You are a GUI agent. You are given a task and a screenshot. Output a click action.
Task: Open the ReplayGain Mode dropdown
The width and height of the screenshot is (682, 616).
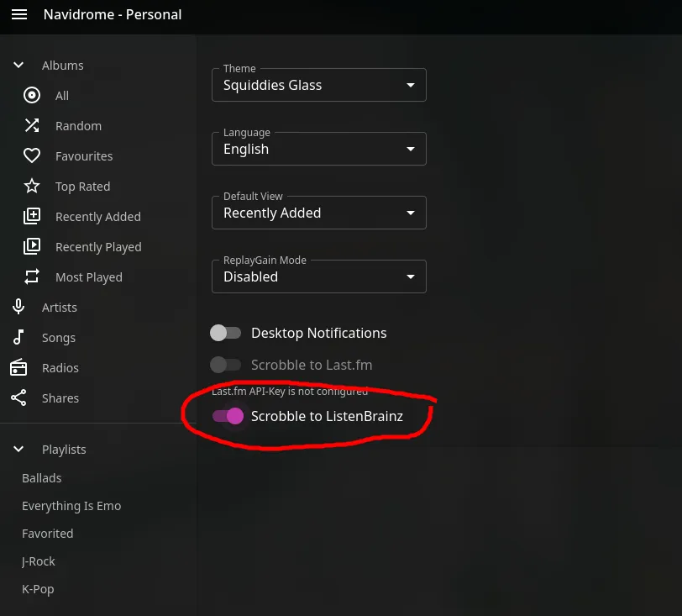[x=319, y=276]
